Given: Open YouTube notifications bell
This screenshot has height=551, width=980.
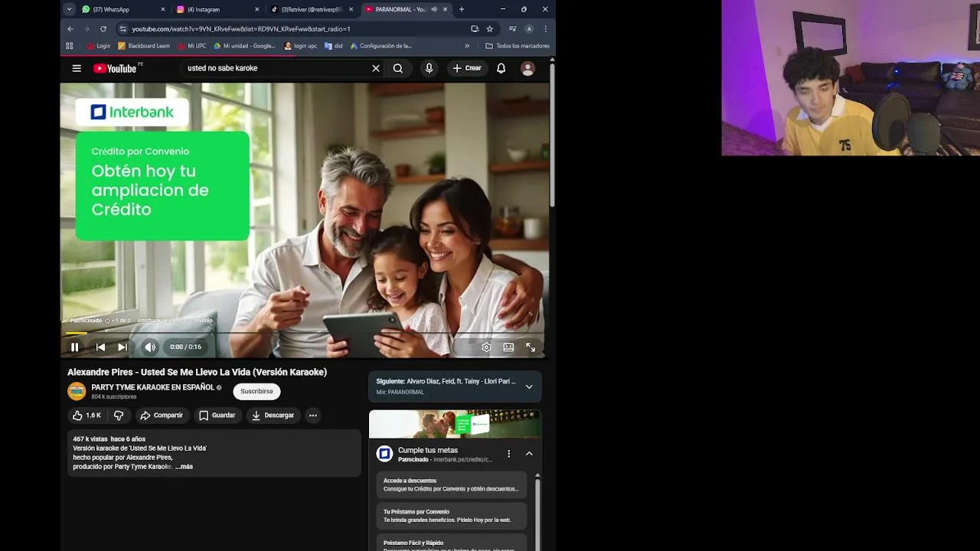Looking at the screenshot, I should tap(501, 68).
